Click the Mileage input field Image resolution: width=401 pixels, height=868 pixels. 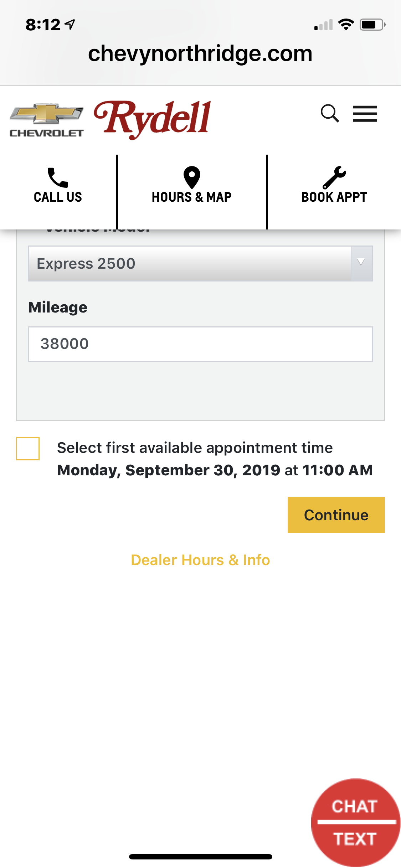pyautogui.click(x=200, y=344)
